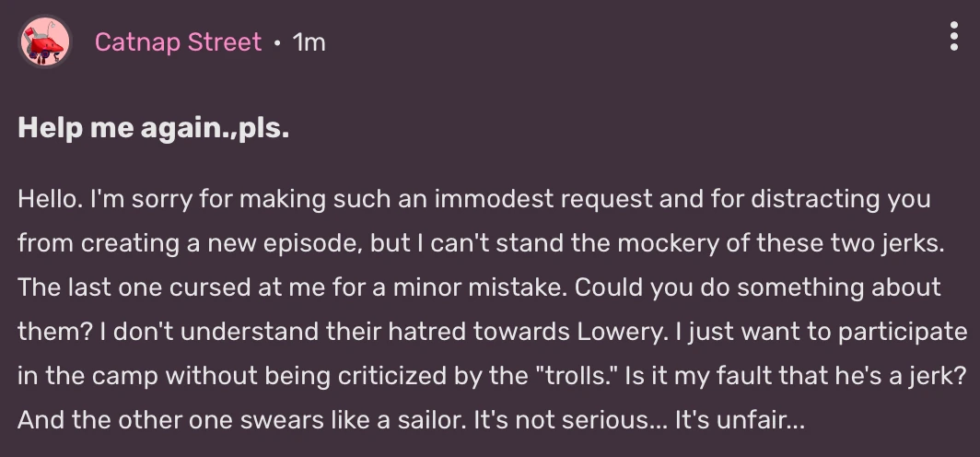Select the "Help me again.,pls." post title
980x457 pixels.
(154, 130)
